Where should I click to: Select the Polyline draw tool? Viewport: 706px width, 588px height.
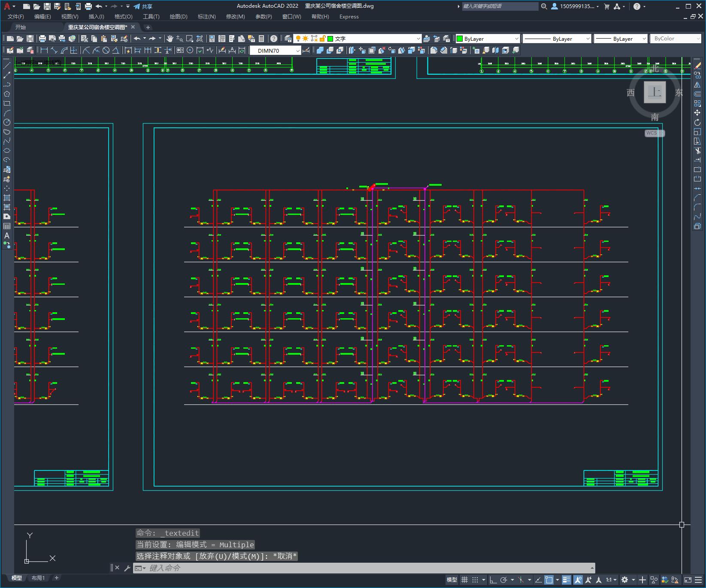7,84
